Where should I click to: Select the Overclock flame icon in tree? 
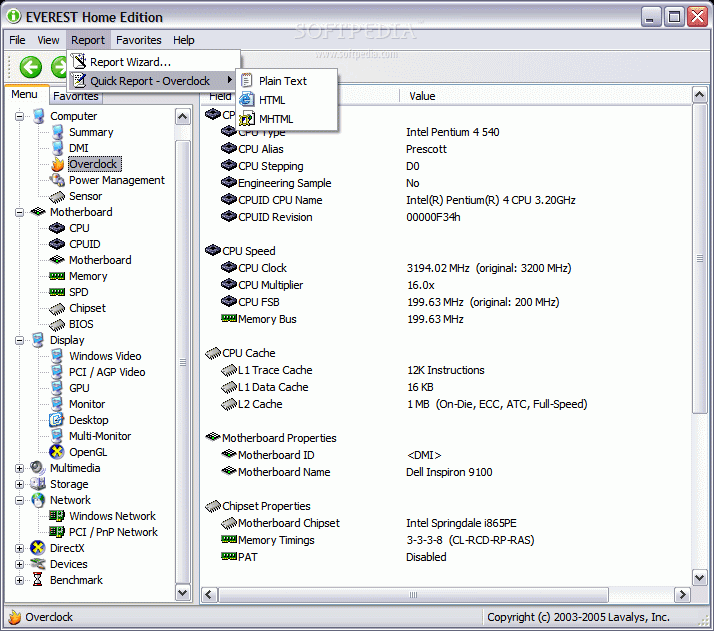(58, 164)
